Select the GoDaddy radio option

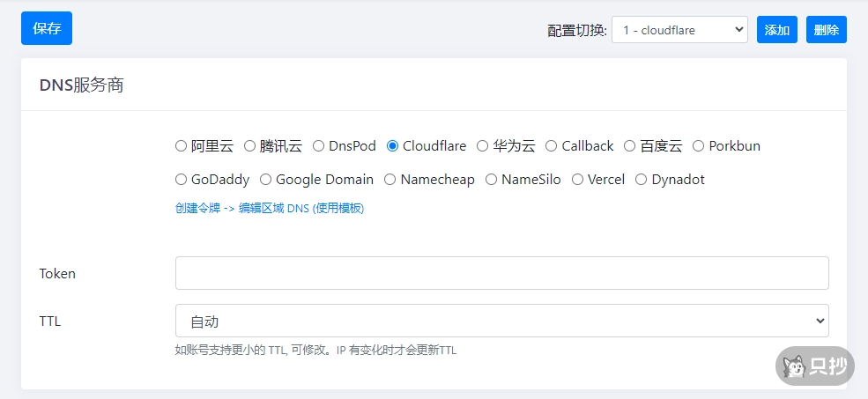click(182, 180)
